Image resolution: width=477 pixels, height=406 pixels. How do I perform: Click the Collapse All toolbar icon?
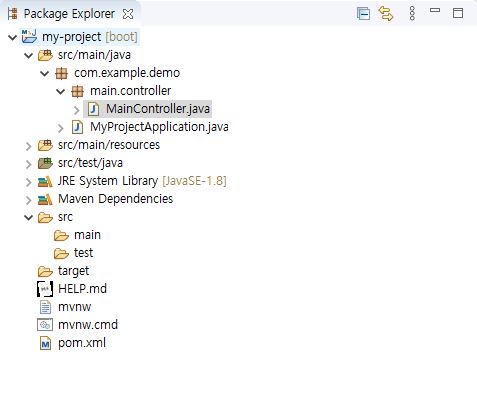[x=363, y=14]
